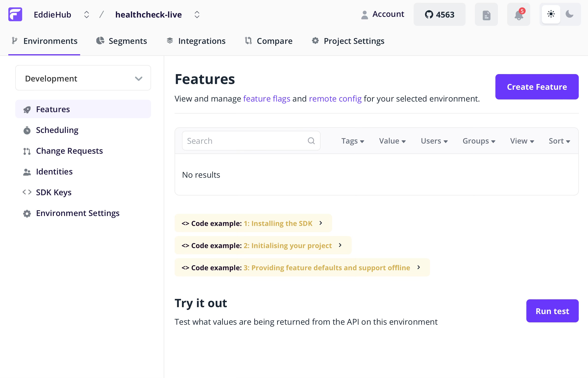Viewport: 588px width, 378px height.
Task: Open the healthcheck-live project switcher arrows
Action: 197,15
